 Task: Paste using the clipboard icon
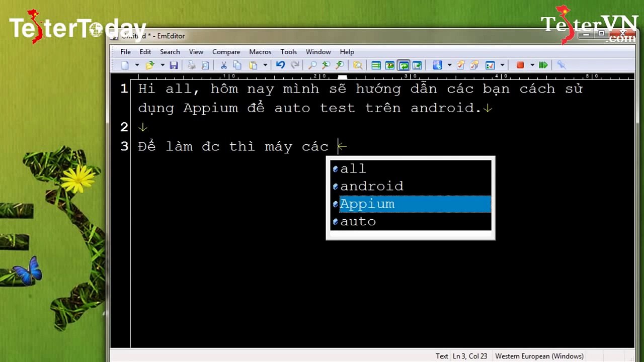253,65
